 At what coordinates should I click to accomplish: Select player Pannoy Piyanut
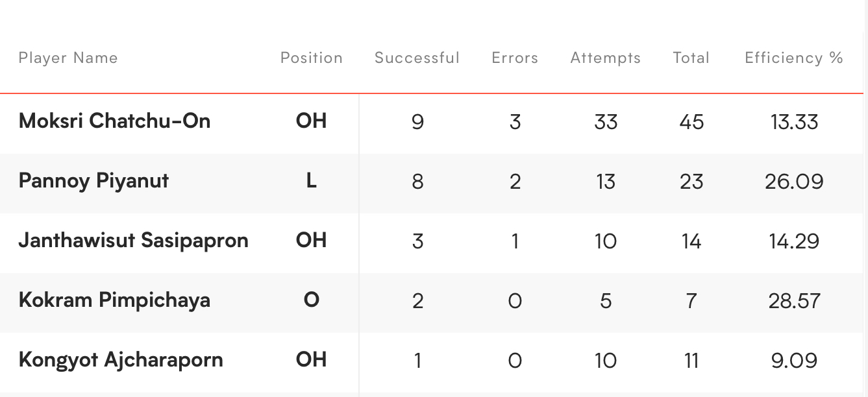click(x=94, y=180)
